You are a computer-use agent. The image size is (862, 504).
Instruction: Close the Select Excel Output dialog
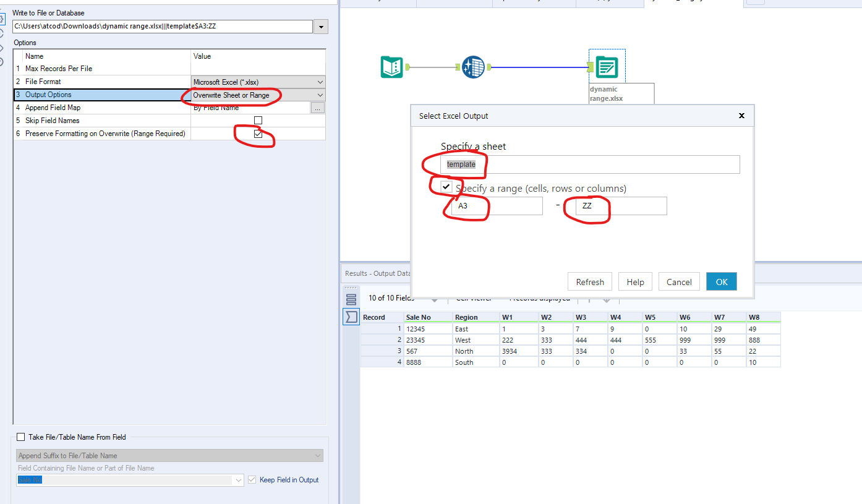(741, 116)
